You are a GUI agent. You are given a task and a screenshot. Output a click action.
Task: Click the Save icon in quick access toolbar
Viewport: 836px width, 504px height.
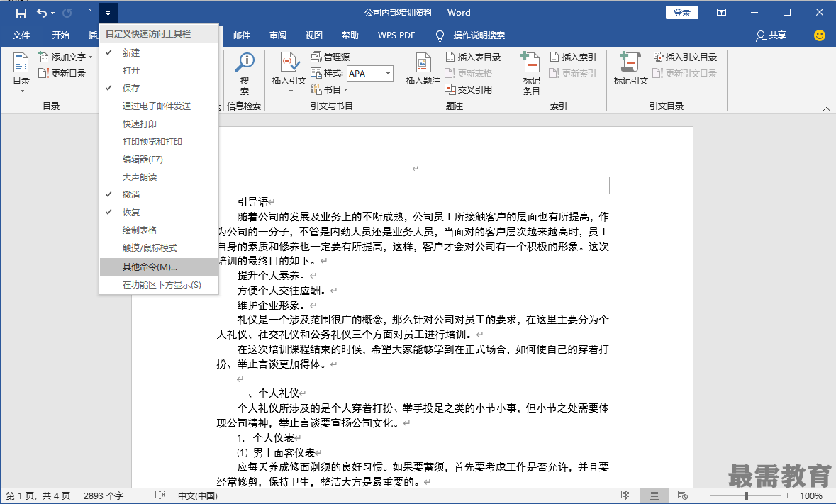pos(21,13)
